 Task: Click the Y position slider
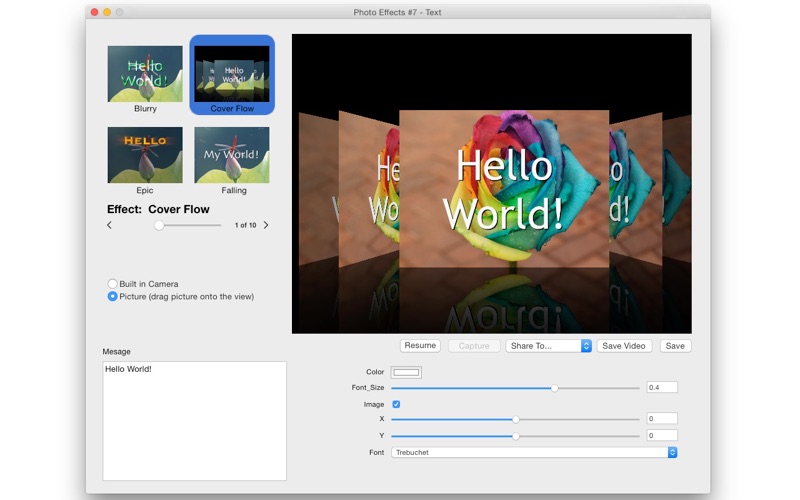coord(515,436)
